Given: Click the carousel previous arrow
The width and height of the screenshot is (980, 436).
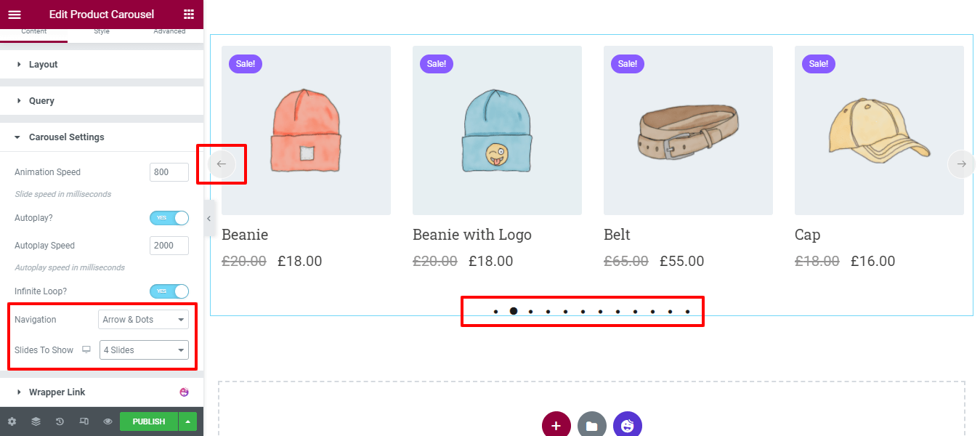Looking at the screenshot, I should pyautogui.click(x=222, y=164).
